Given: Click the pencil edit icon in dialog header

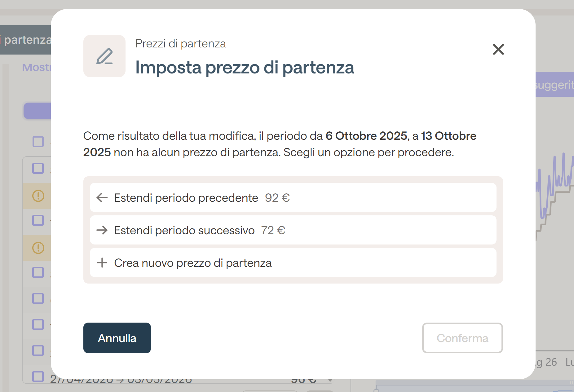Looking at the screenshot, I should pos(104,56).
